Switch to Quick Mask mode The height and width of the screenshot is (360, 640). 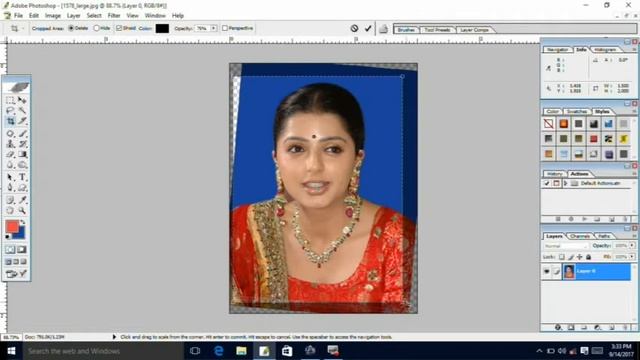[x=22, y=249]
